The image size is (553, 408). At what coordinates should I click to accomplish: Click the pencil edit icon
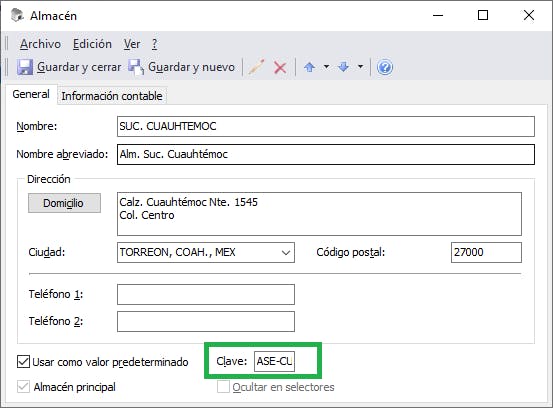[256, 67]
